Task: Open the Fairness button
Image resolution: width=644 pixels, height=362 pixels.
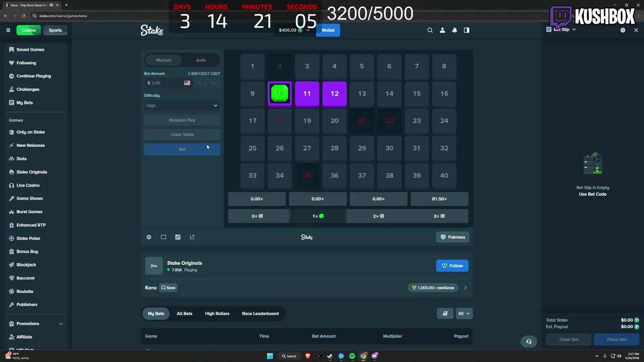Action: [x=452, y=237]
